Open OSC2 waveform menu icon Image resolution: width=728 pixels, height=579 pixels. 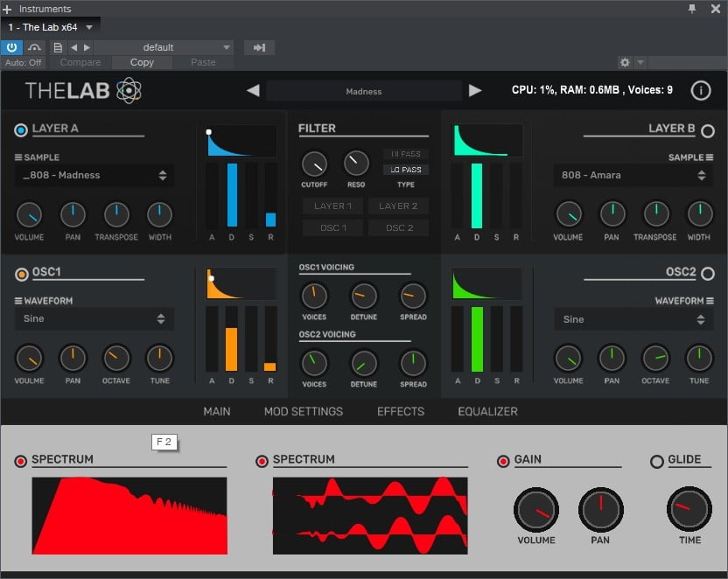click(x=710, y=301)
